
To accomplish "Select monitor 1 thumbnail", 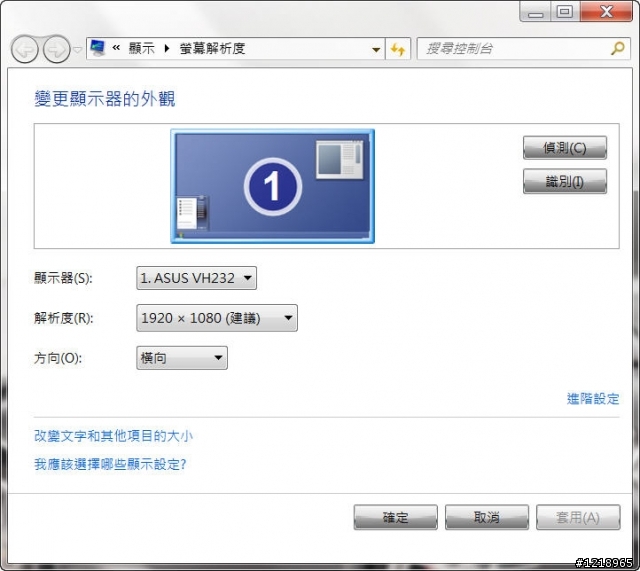I will (272, 186).
